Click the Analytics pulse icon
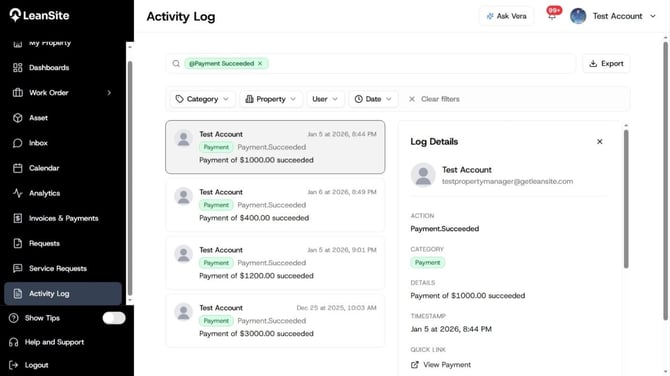This screenshot has height=376, width=670. tap(18, 193)
